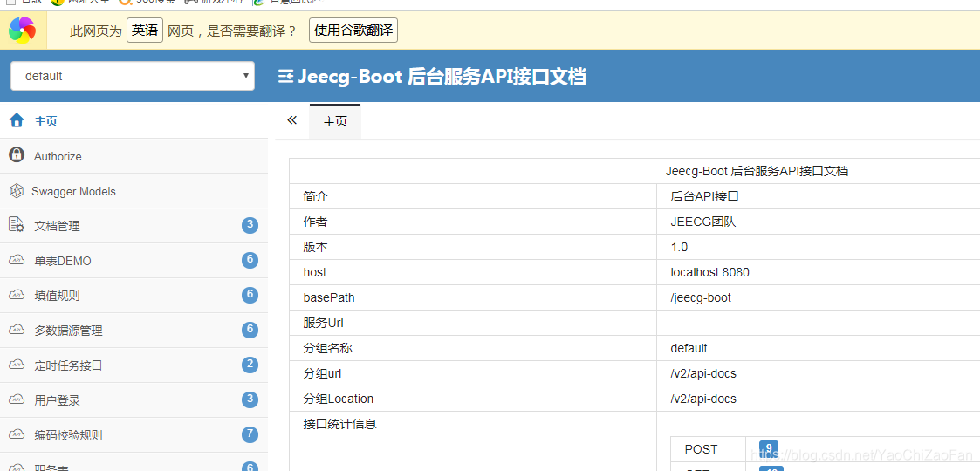
Task: Click the version value 1.0
Action: 680,248
